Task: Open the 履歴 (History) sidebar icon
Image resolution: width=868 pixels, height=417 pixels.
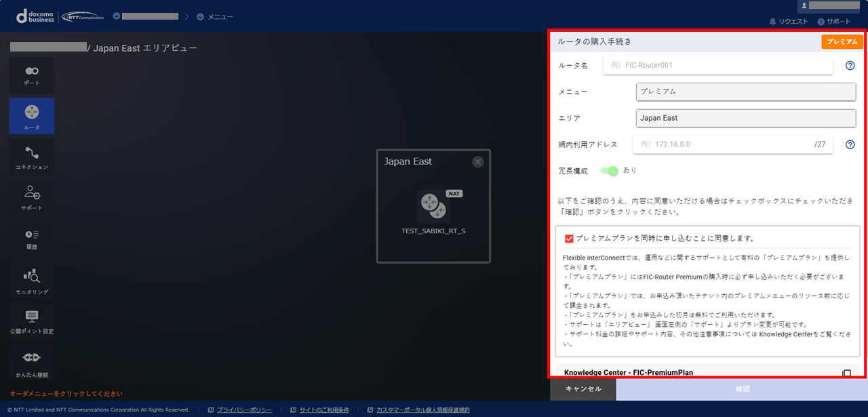Action: (32, 238)
